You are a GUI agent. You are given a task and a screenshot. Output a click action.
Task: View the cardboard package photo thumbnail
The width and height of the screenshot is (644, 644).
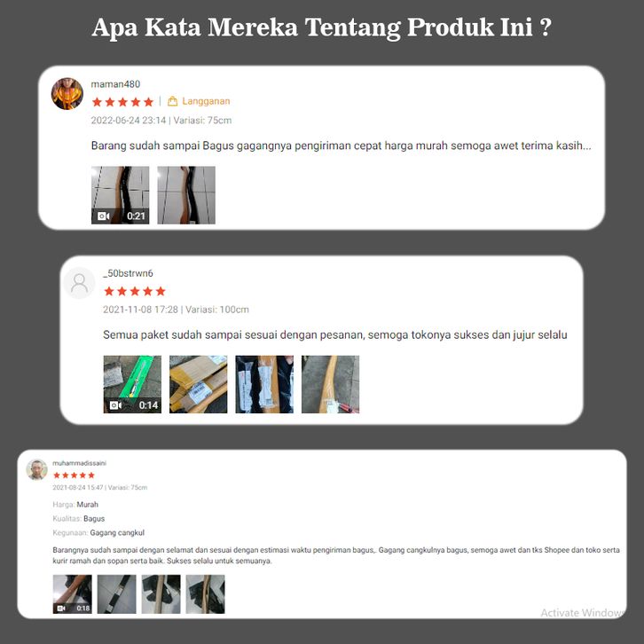199,384
